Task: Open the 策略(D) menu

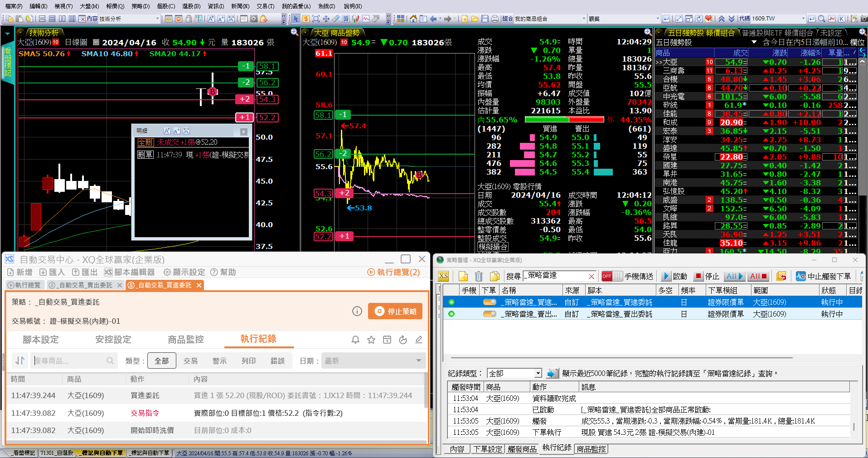Action: (x=141, y=6)
